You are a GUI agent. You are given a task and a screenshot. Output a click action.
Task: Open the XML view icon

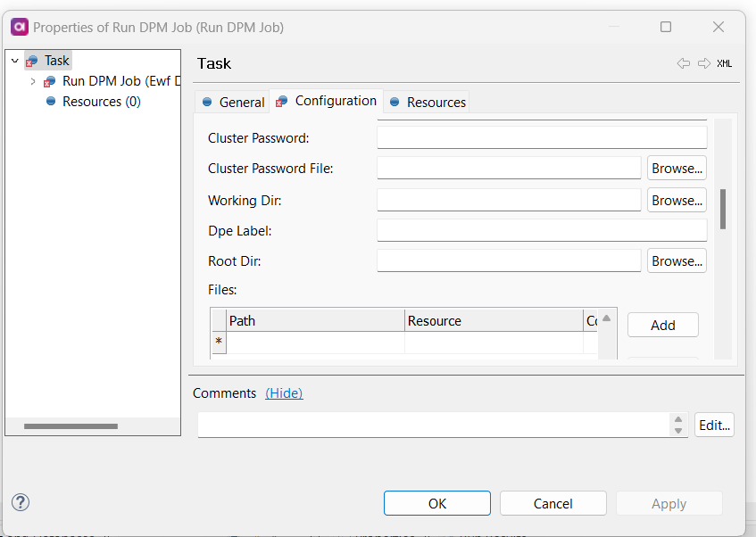coord(725,63)
